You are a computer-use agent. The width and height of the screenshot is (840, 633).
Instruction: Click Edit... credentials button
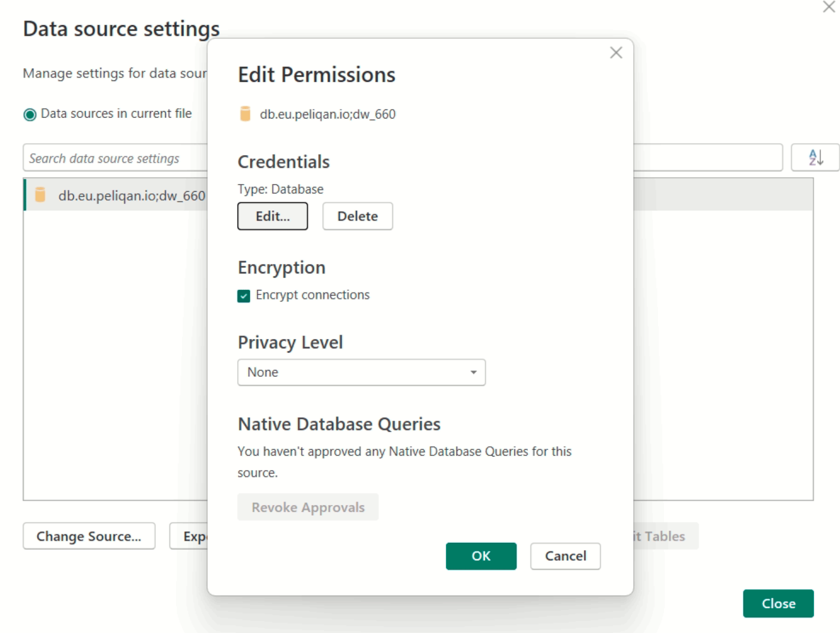pyautogui.click(x=273, y=216)
